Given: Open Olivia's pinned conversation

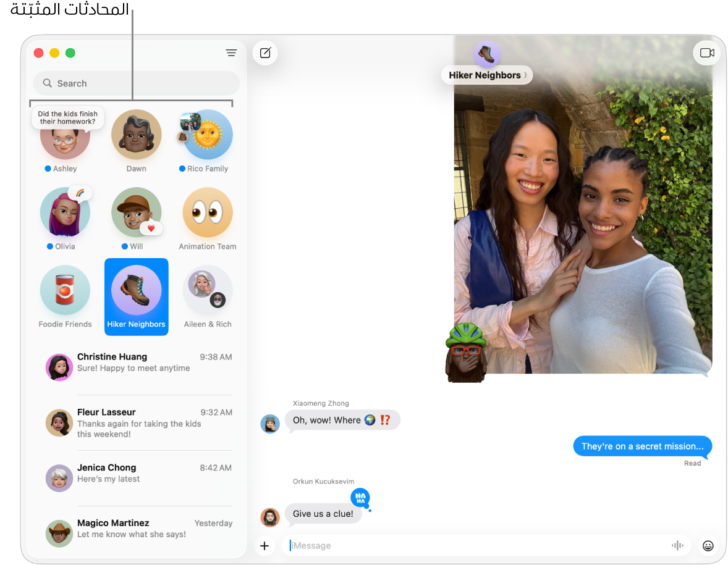Looking at the screenshot, I should pos(65,213).
